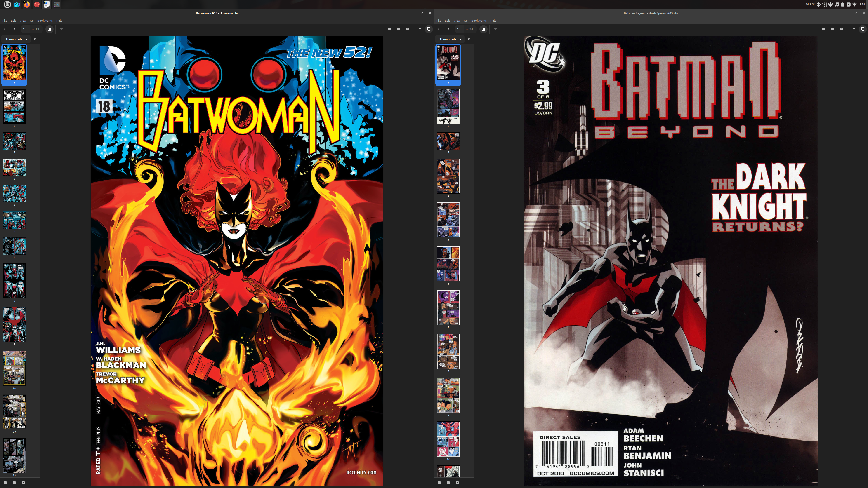This screenshot has width=868, height=488.
Task: Zoom in on Batman Beyond comic
Action: pos(833,29)
